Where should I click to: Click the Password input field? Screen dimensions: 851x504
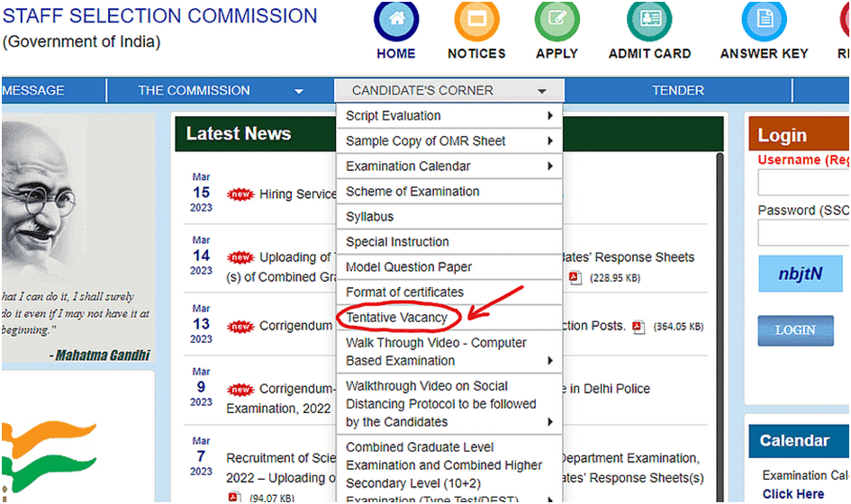[804, 233]
